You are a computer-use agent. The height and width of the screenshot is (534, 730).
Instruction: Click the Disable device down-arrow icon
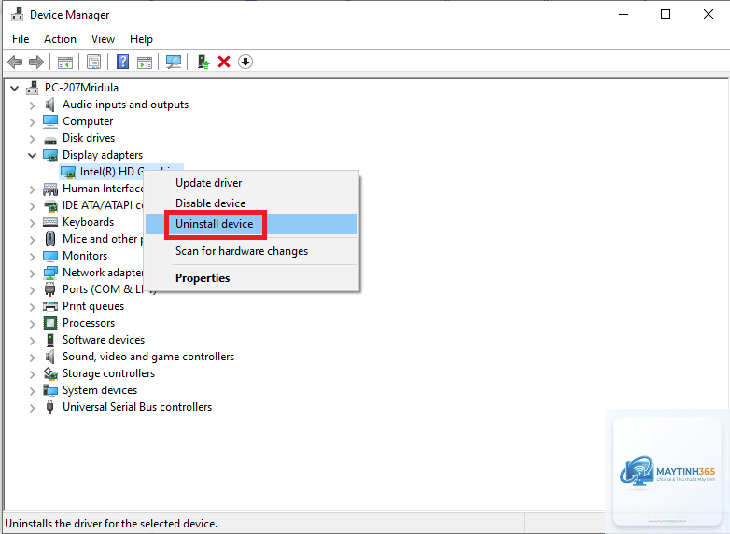pos(245,61)
